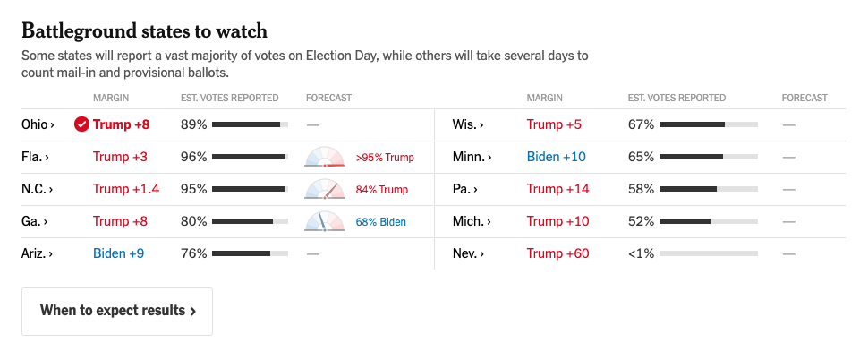Open the Nev. results link
This screenshot has height=343, width=868.
click(468, 253)
